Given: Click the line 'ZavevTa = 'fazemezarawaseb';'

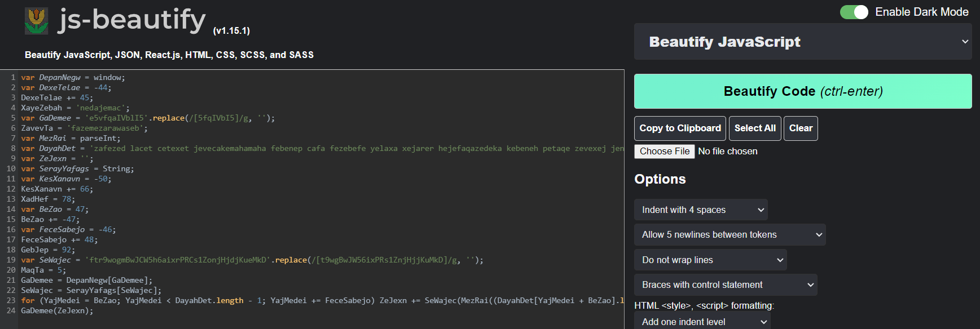Looking at the screenshot, I should [85, 128].
